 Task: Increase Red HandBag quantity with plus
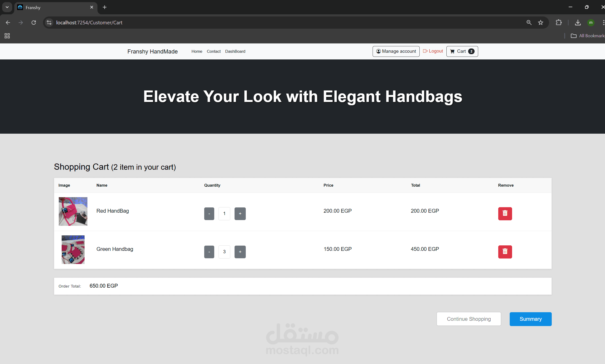click(240, 214)
